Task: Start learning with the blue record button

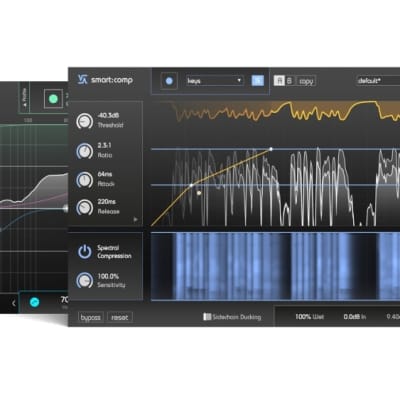Action: point(169,81)
